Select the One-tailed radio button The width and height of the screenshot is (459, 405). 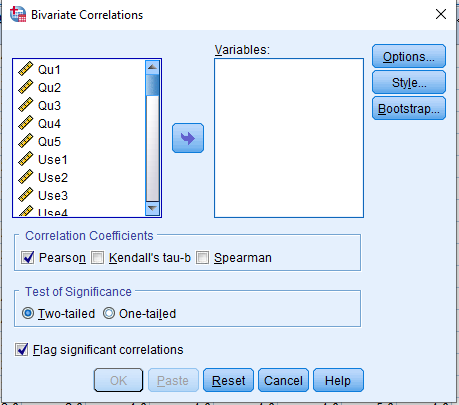[109, 313]
